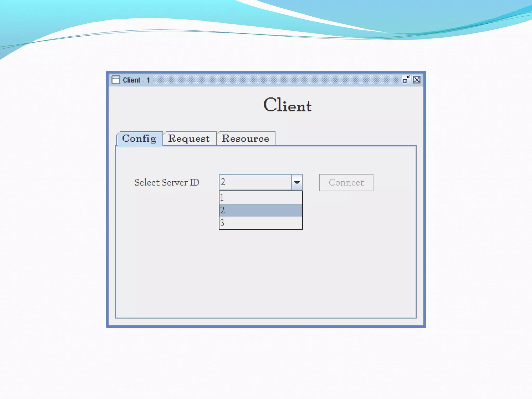Viewport: 532px width, 399px height.
Task: Click the Select Server ID label
Action: point(167,183)
